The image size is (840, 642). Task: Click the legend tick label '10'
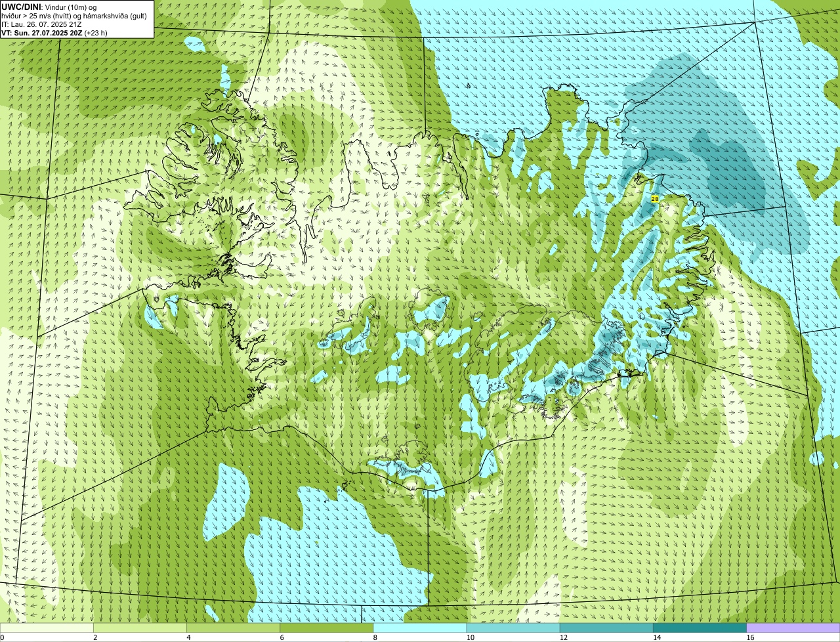[x=470, y=637]
